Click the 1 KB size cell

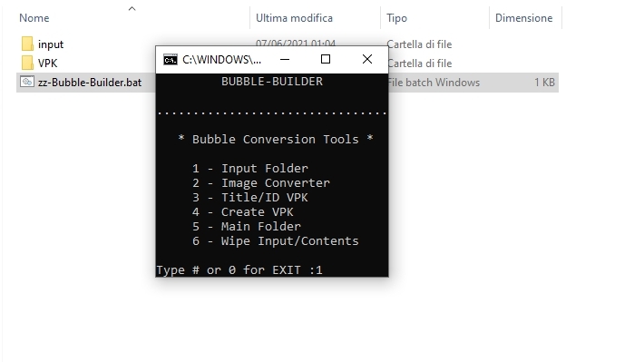[x=544, y=83]
